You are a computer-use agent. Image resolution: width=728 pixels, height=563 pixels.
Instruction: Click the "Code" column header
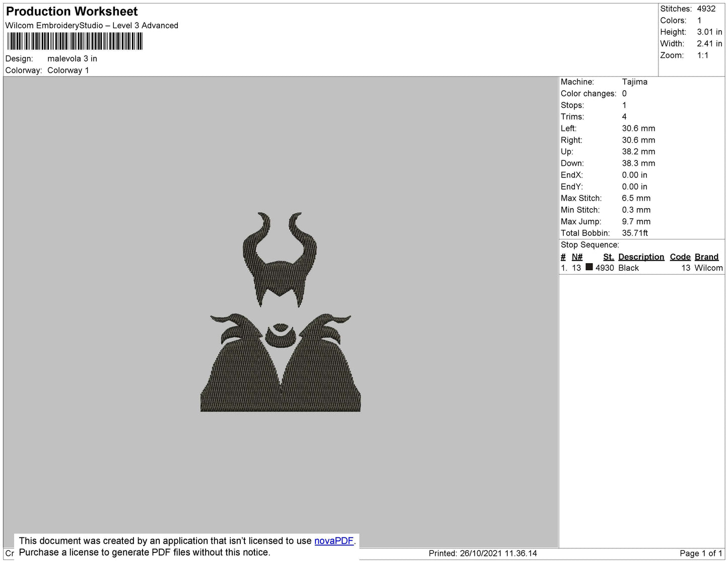[680, 257]
